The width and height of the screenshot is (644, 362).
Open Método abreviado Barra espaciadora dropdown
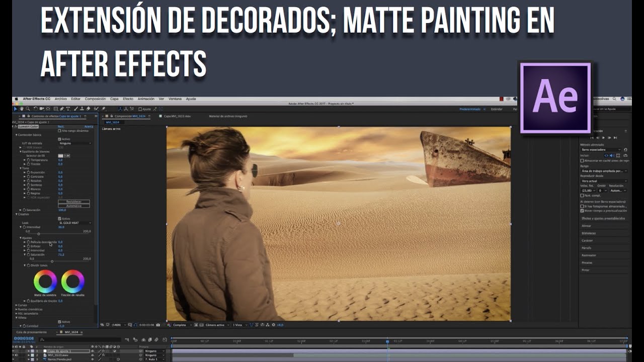click(601, 150)
